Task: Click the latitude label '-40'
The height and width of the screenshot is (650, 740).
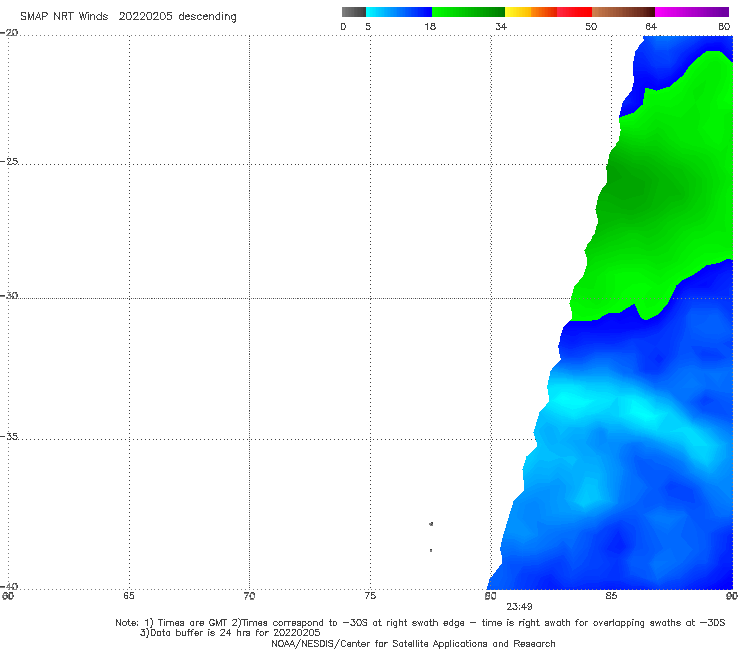Action: coord(9,586)
